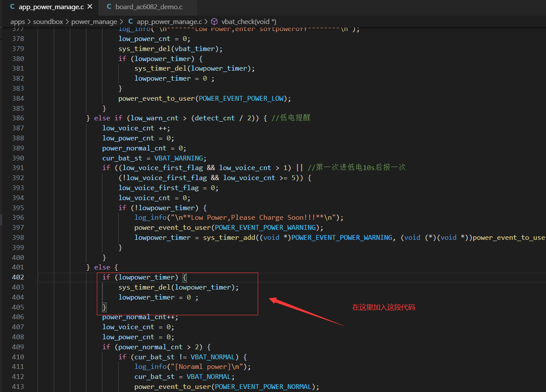Open the soundbox breadcrumb folder
This screenshot has width=546, height=392.
click(48, 21)
